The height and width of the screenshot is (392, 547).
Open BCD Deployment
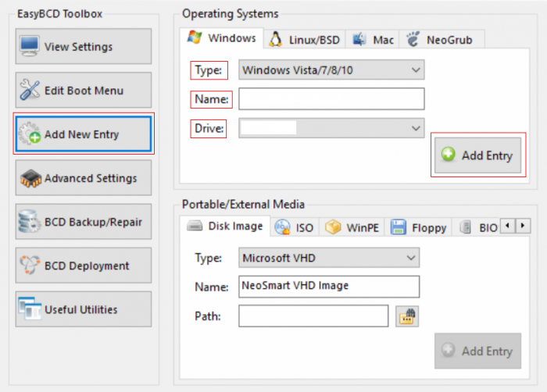click(84, 265)
